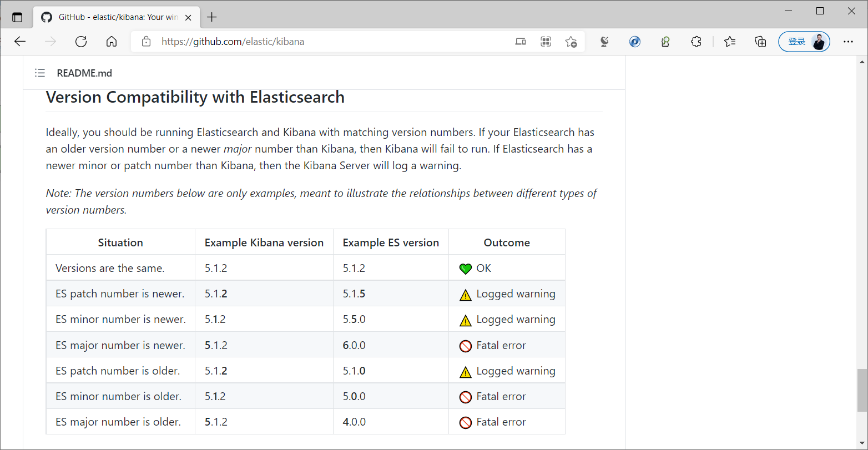View site information lock icon
The height and width of the screenshot is (450, 868).
pos(147,42)
